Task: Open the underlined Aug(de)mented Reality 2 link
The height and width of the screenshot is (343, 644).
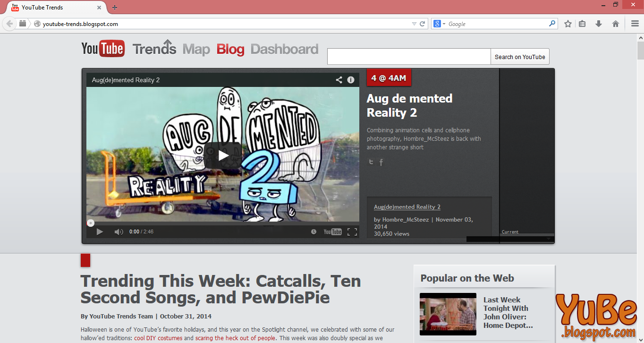Action: tap(407, 207)
